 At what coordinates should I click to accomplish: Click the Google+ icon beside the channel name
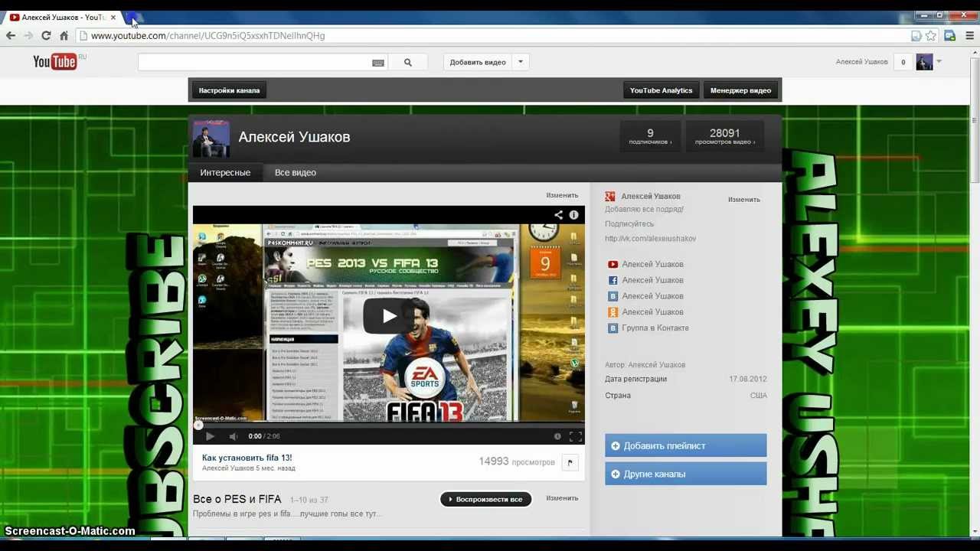click(x=610, y=197)
